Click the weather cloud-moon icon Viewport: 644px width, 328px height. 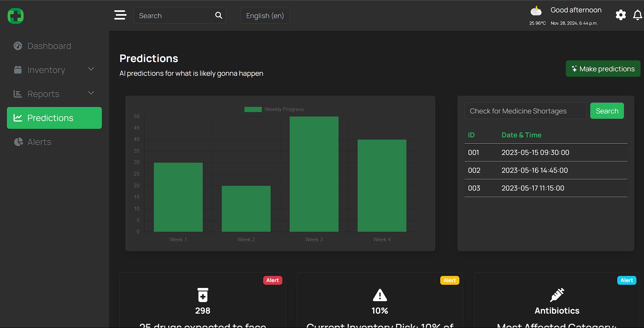point(536,11)
